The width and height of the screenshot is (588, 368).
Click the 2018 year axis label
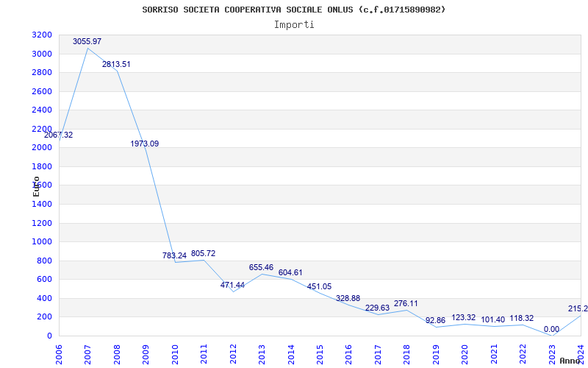tap(406, 355)
